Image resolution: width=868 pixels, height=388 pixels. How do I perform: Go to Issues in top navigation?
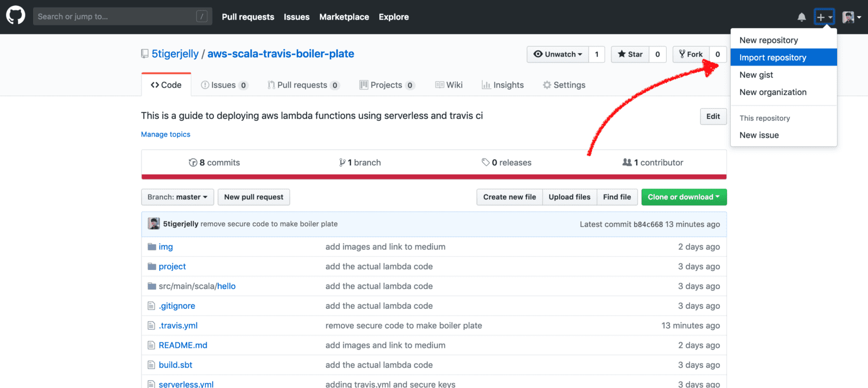tap(297, 17)
